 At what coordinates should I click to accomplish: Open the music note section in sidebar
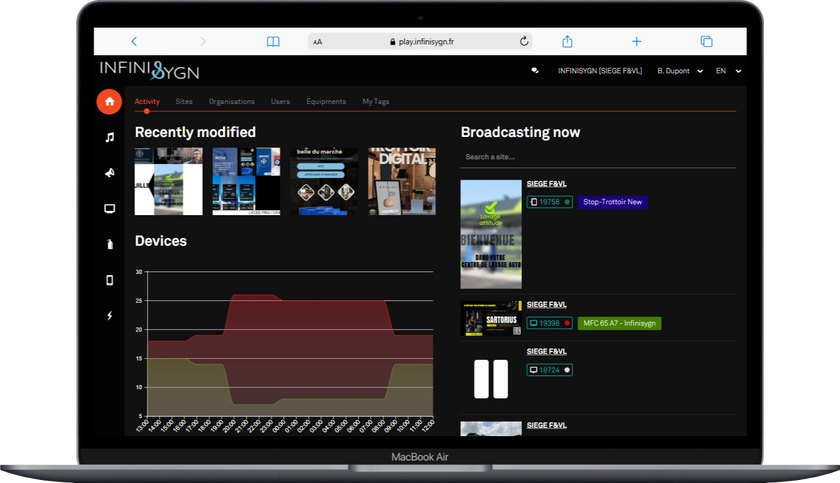(x=110, y=138)
